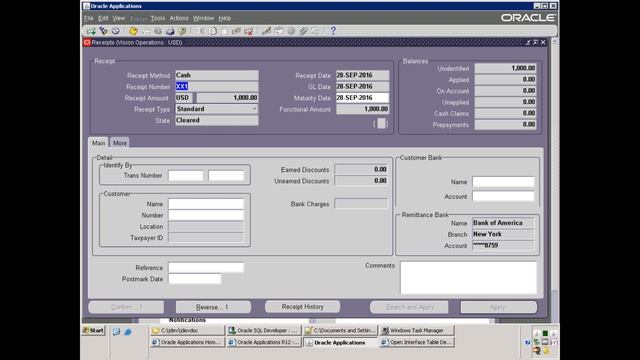Open the Actions menu
Image resolution: width=640 pixels, height=360 pixels.
(x=179, y=18)
